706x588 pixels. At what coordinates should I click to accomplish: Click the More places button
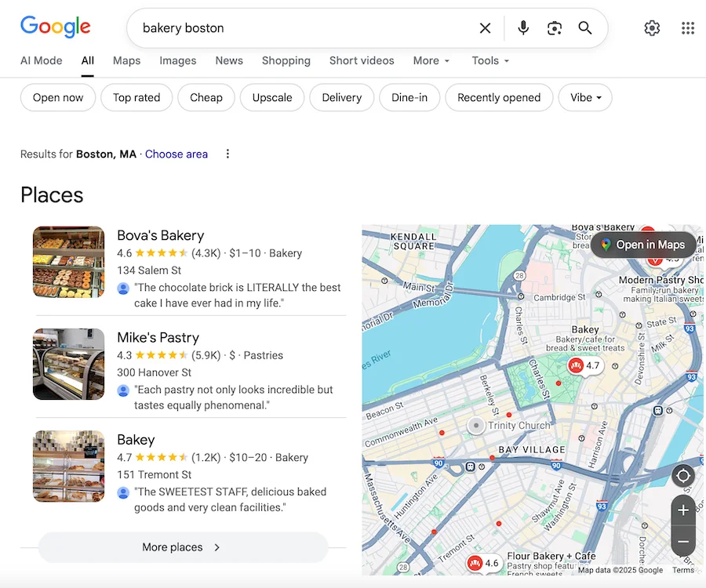(x=180, y=547)
